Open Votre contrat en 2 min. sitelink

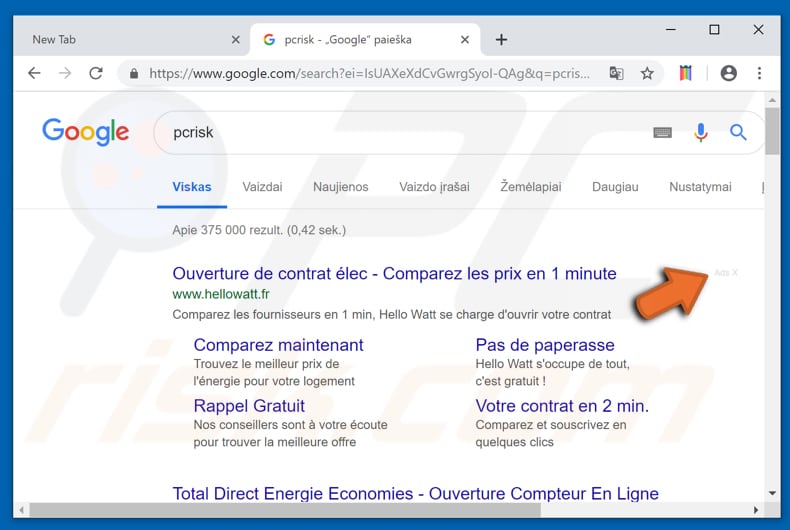point(562,406)
